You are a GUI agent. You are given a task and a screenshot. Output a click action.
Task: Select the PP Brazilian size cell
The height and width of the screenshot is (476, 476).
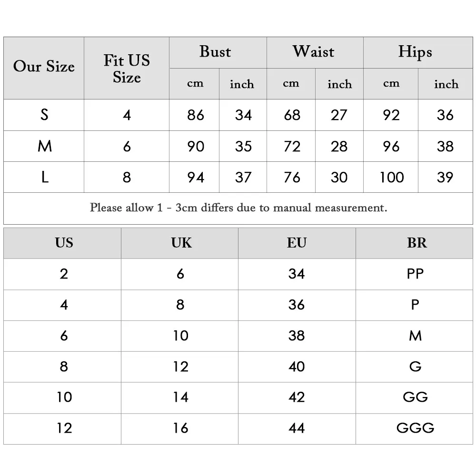point(415,274)
